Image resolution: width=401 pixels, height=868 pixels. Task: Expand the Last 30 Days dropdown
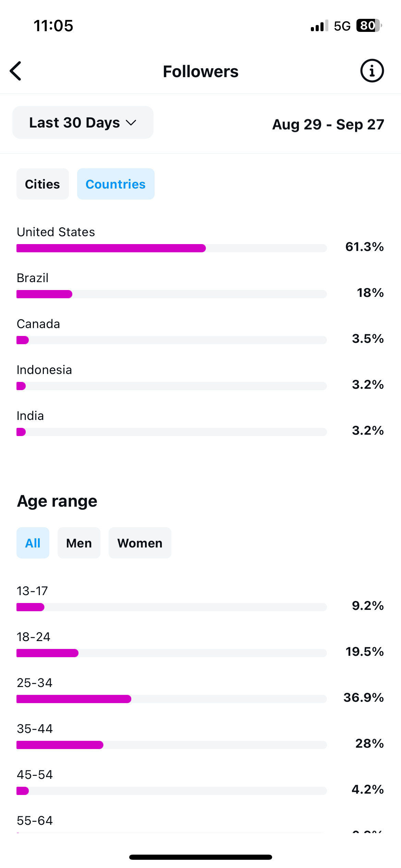(83, 122)
